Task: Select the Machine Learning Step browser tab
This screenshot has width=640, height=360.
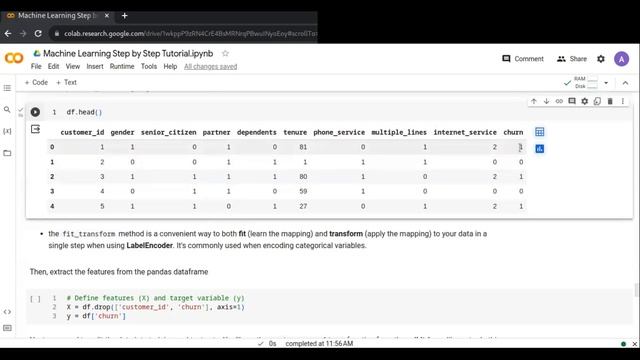Action: click(x=56, y=16)
